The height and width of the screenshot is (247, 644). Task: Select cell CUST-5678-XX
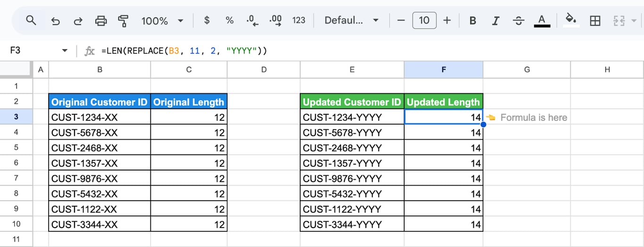pyautogui.click(x=100, y=132)
